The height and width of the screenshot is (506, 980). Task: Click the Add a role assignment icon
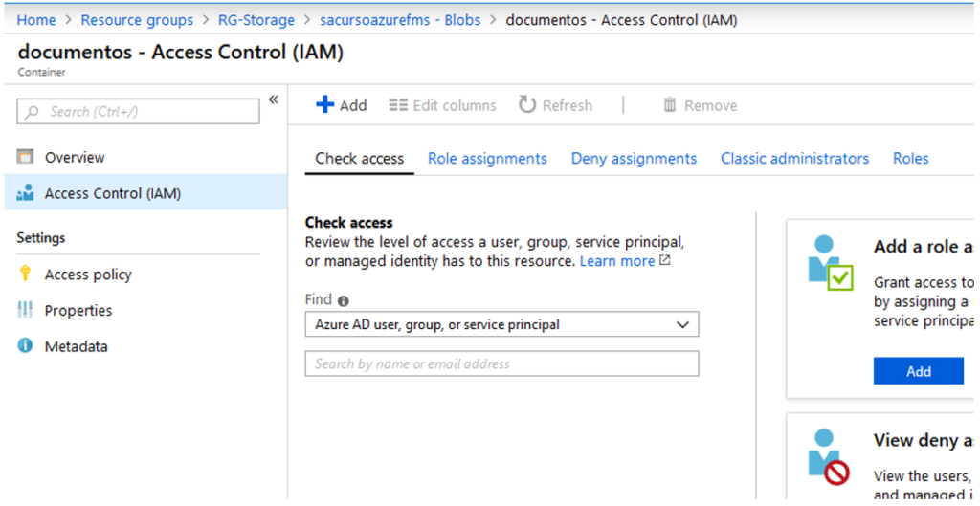pos(830,262)
